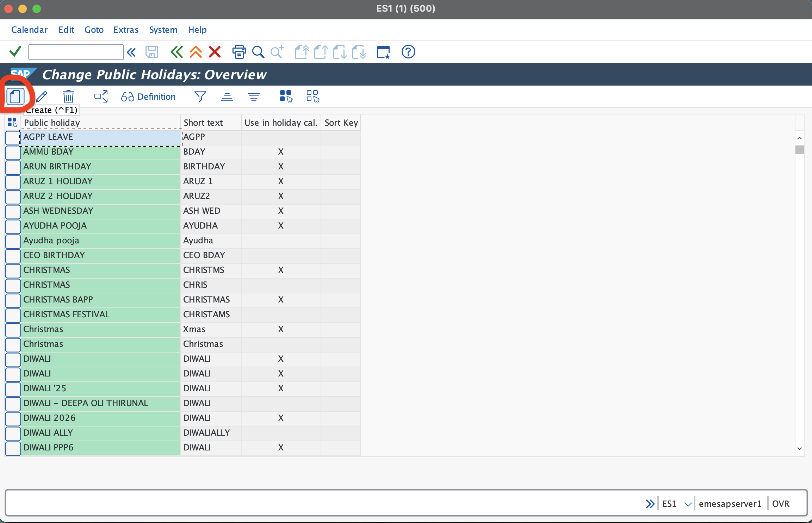Screen dimensions: 812x523
Task: Open the filter funnel icon
Action: 200,96
